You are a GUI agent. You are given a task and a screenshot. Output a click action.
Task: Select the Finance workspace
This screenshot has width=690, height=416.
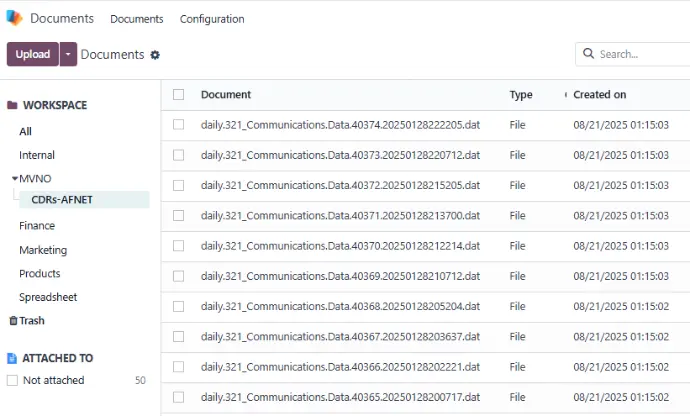tap(37, 226)
